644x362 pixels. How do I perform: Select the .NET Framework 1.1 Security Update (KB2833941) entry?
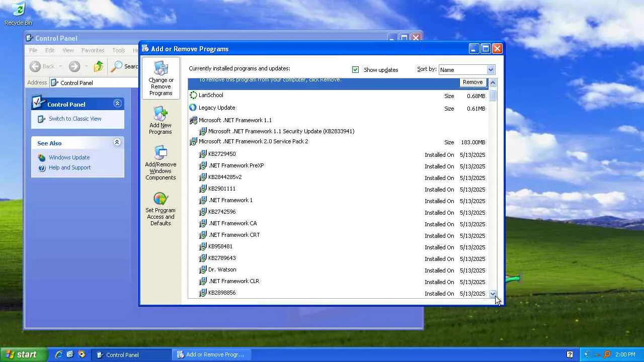(x=338, y=131)
